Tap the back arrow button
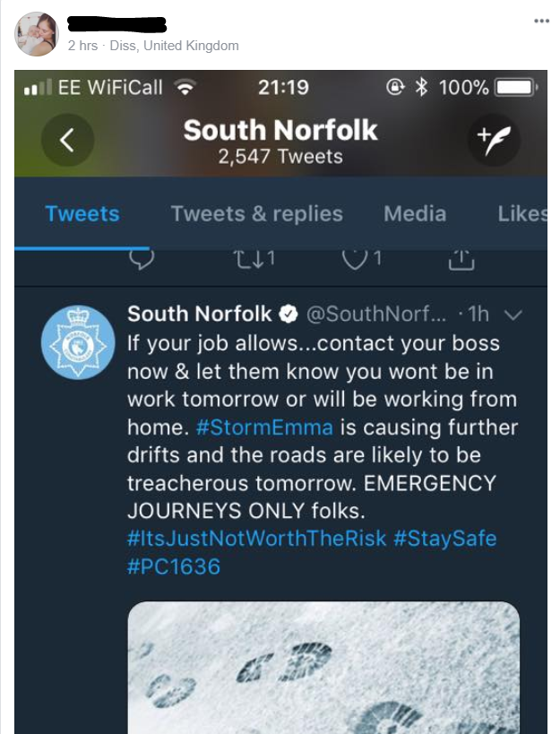 point(67,141)
